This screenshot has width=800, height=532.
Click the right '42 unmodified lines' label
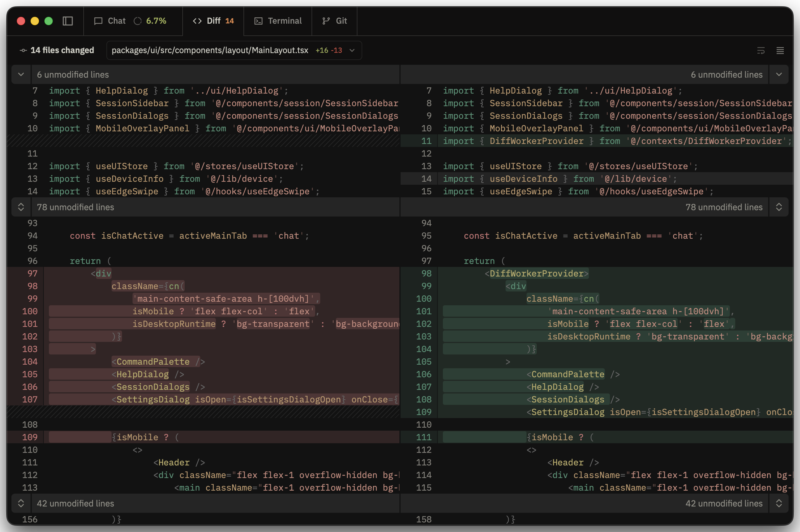(724, 503)
